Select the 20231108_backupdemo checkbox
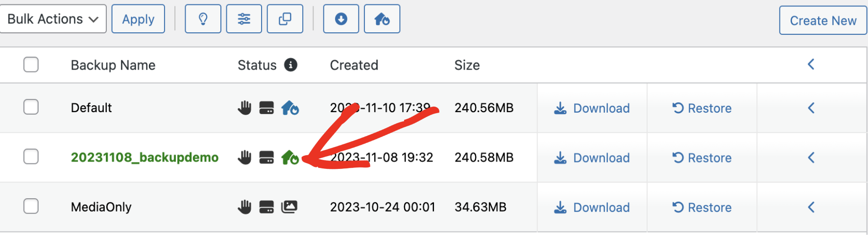This screenshot has width=868, height=235. [x=31, y=157]
